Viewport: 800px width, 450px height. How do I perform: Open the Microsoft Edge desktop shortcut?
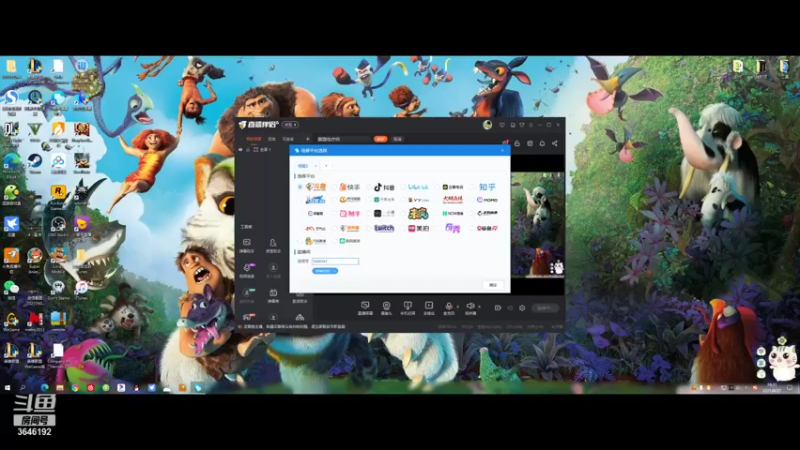(11, 164)
